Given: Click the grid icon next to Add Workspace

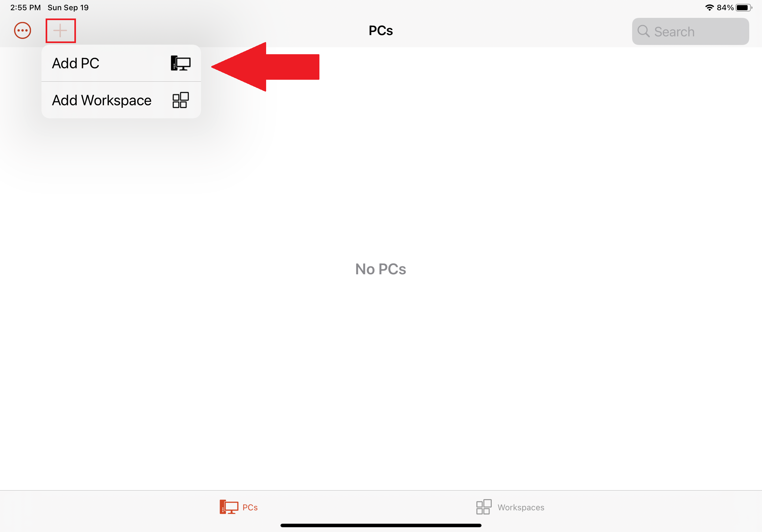Looking at the screenshot, I should tap(180, 100).
